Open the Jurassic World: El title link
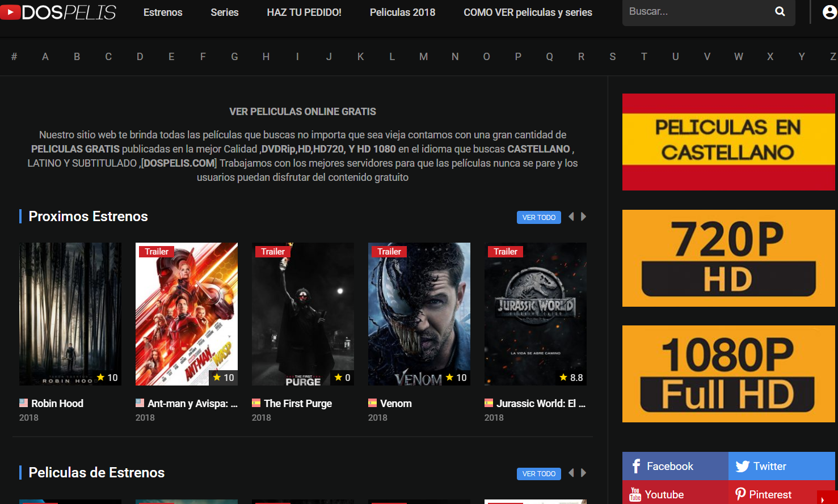The width and height of the screenshot is (838, 504). [541, 403]
